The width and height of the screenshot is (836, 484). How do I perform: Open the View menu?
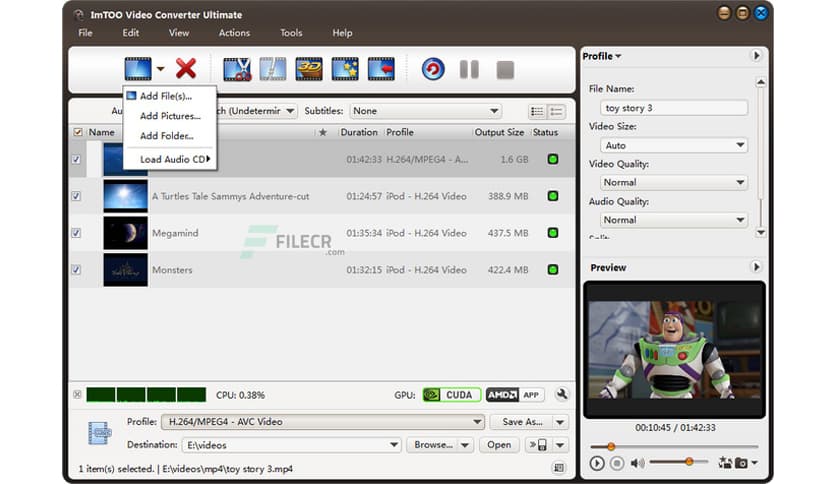179,33
